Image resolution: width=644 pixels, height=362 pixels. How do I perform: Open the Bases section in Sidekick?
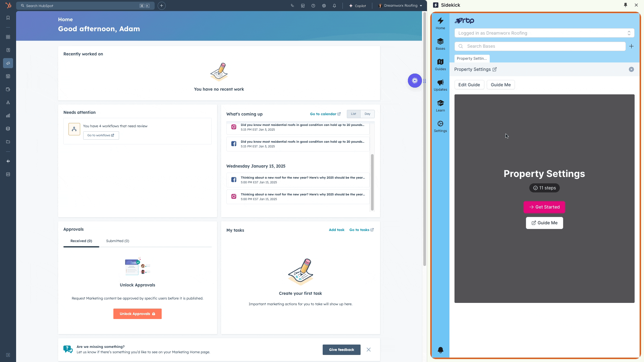pyautogui.click(x=440, y=44)
